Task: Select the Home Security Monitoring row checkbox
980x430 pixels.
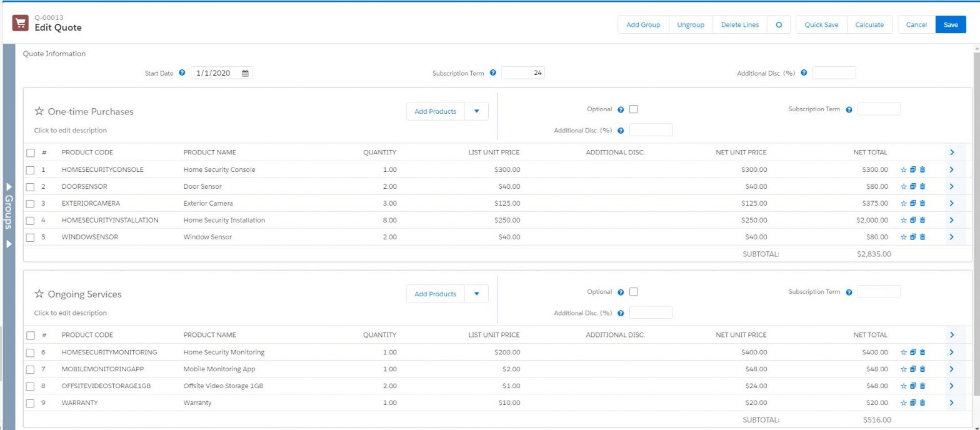Action: 31,352
